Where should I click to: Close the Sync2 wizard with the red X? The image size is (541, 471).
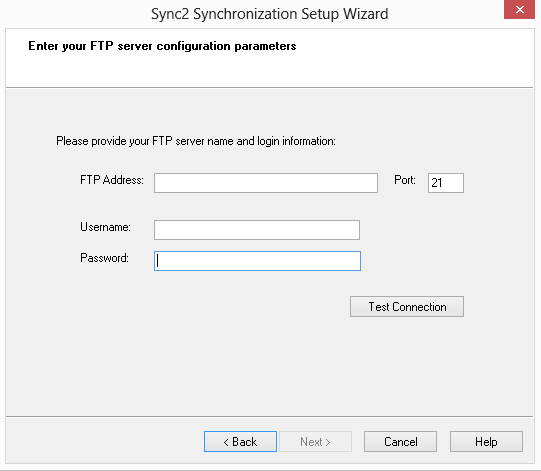coord(519,9)
